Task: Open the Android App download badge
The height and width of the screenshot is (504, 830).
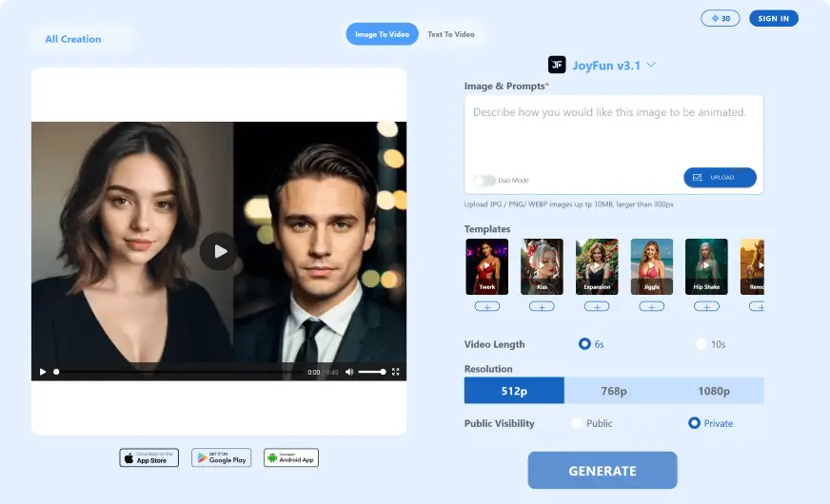Action: pos(291,457)
